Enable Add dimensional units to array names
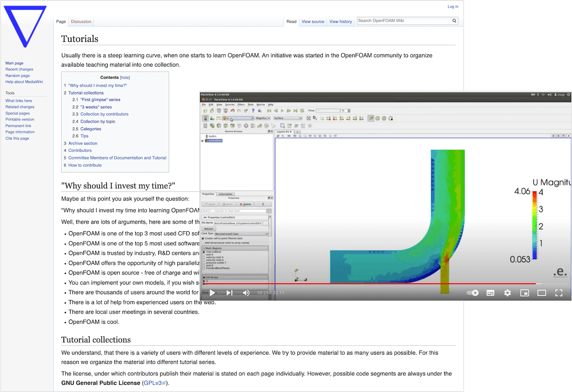 pyautogui.click(x=203, y=243)
